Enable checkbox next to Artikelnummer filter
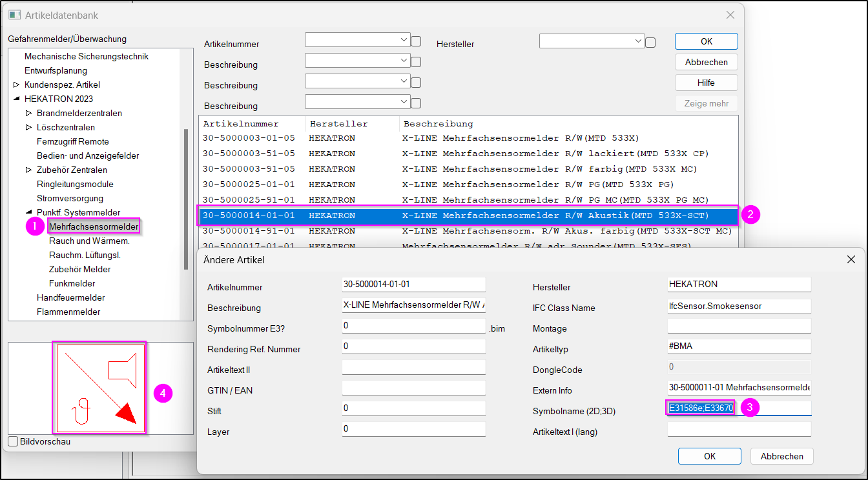Image resolution: width=868 pixels, height=480 pixels. point(416,41)
